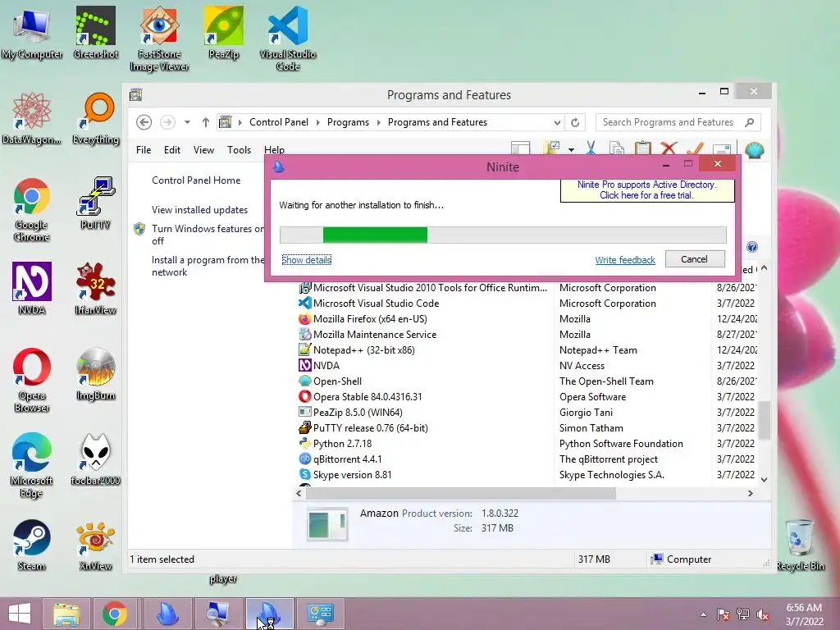Click the horizontal scrollbar thumb in program list

(460, 493)
